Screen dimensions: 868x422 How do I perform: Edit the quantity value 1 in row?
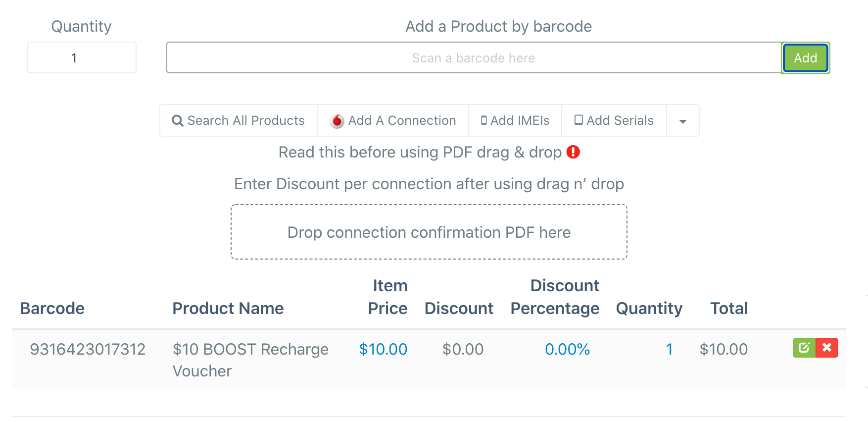click(x=669, y=349)
